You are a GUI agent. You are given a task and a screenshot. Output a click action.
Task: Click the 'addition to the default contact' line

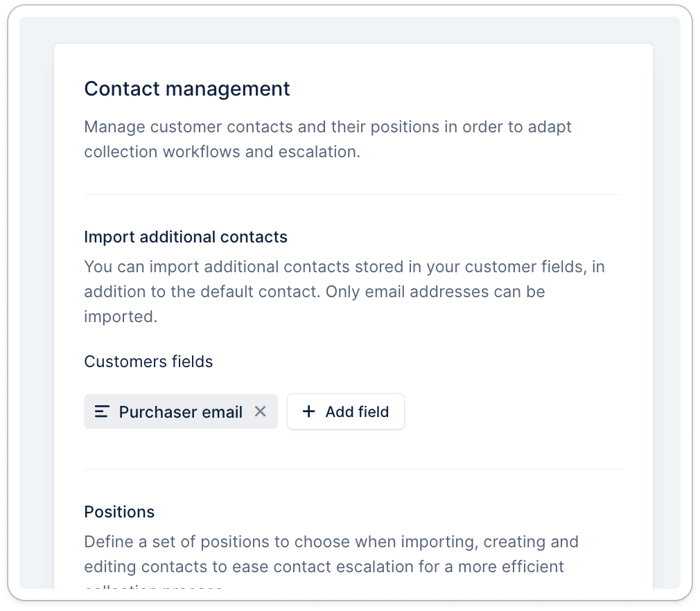coord(314,292)
